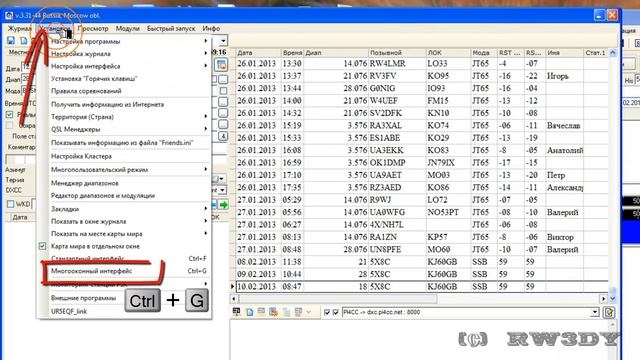
Task: Click the current-row pointer arrow beside 10.02.2013
Action: pos(232,287)
